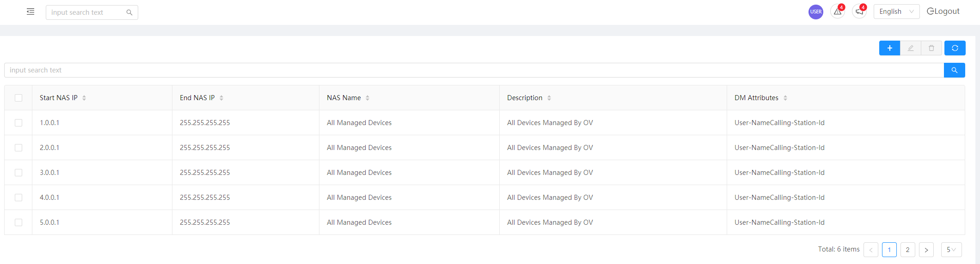The height and width of the screenshot is (264, 980).
Task: Go to page 2 of the table
Action: pyautogui.click(x=908, y=250)
